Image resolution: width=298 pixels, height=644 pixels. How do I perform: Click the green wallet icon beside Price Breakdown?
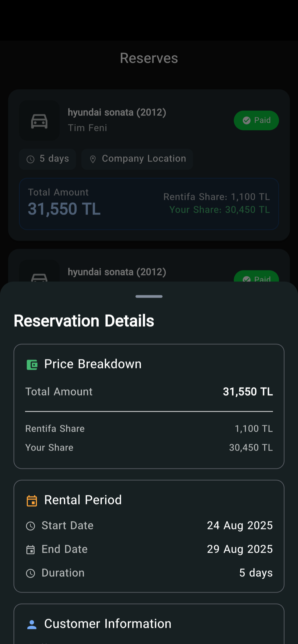click(32, 364)
